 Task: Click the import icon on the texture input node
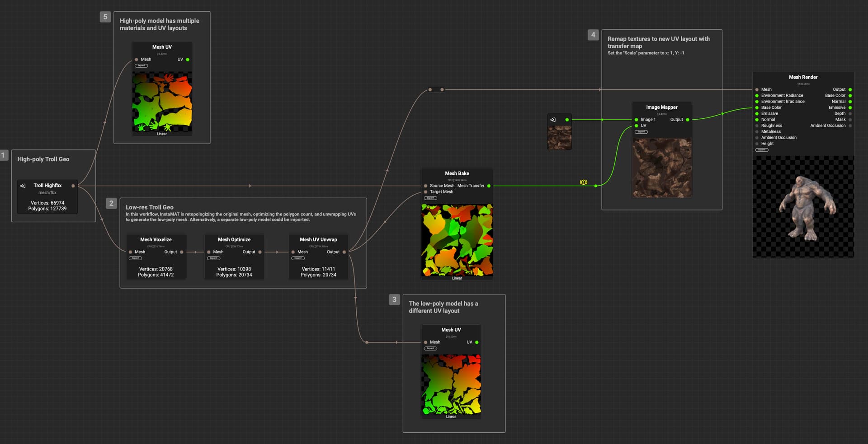pyautogui.click(x=552, y=120)
